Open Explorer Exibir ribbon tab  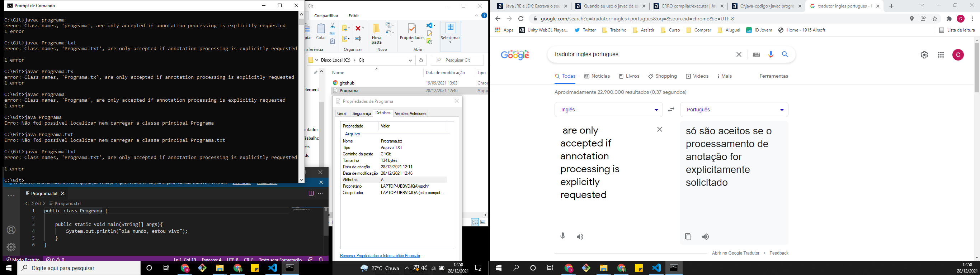tap(353, 15)
